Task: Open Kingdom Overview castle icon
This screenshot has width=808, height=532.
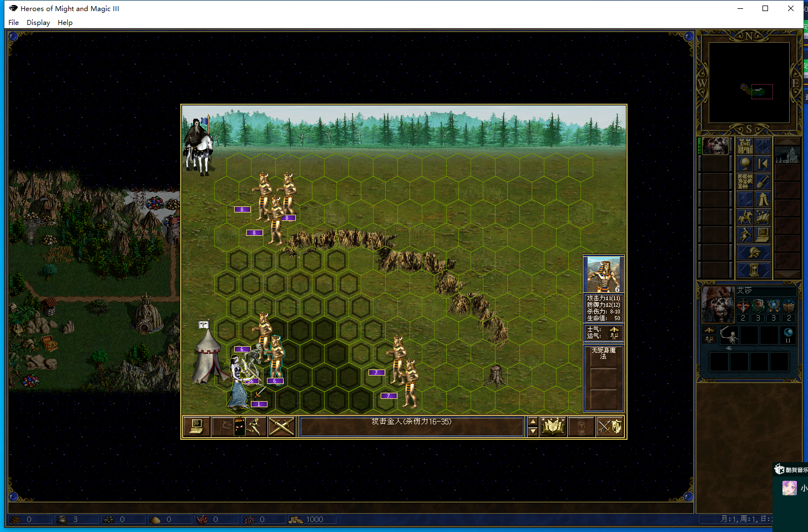Action: tap(745, 146)
